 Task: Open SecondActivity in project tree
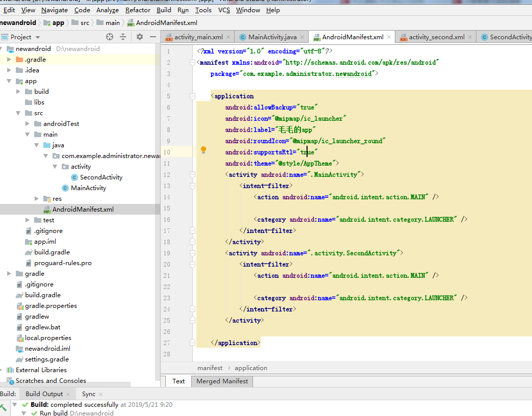(x=101, y=177)
